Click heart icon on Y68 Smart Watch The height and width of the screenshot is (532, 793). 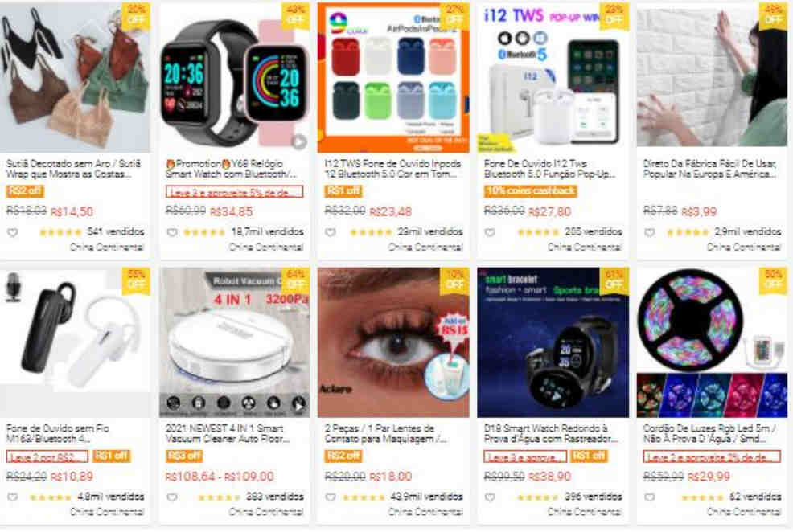click(x=172, y=233)
